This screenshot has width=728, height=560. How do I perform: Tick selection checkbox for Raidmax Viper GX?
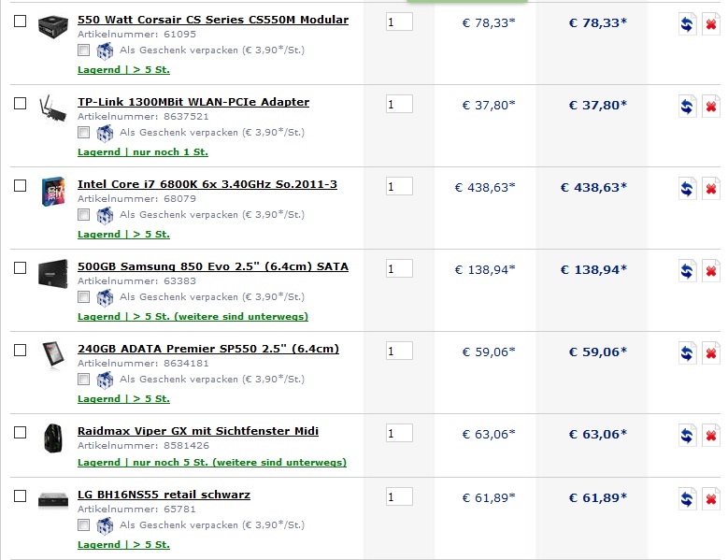[20, 432]
